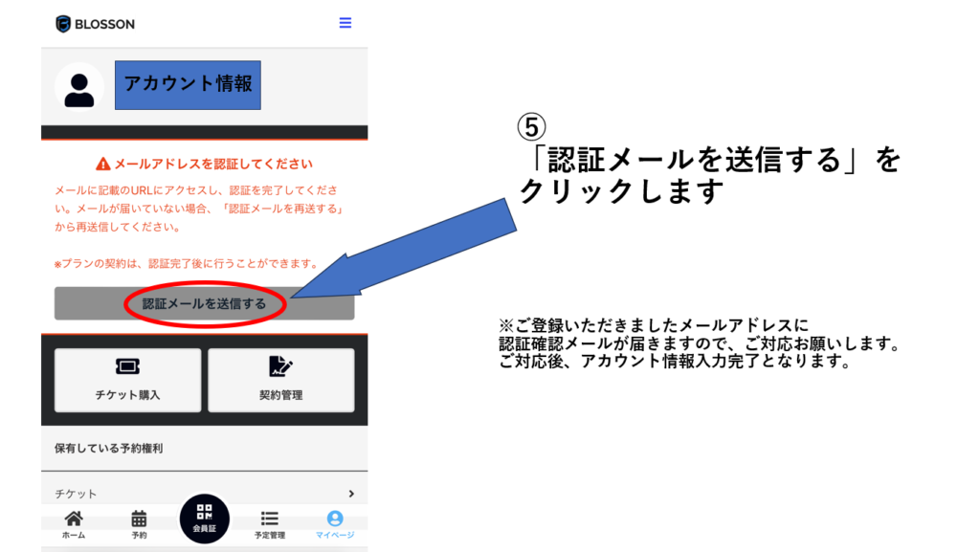Image resolution: width=980 pixels, height=552 pixels.
Task: Tap the チケット購入 button label
Action: coord(127,395)
